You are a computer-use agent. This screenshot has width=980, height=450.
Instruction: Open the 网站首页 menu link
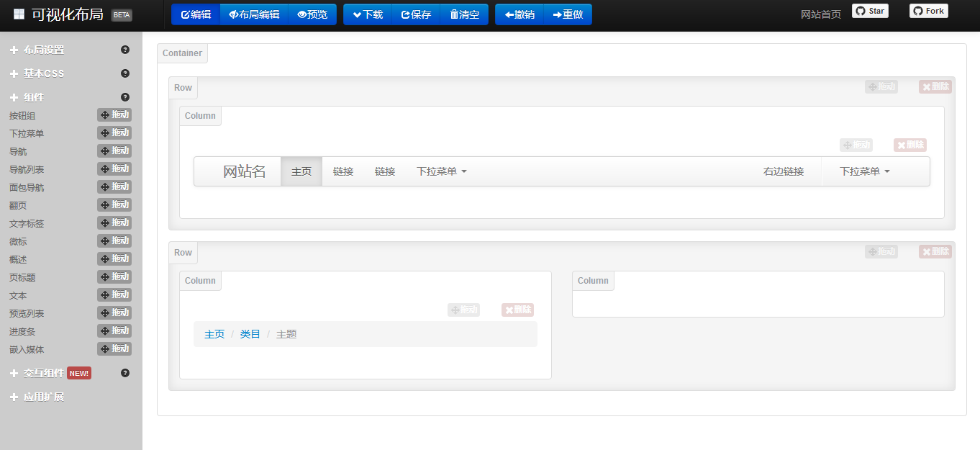pyautogui.click(x=820, y=14)
